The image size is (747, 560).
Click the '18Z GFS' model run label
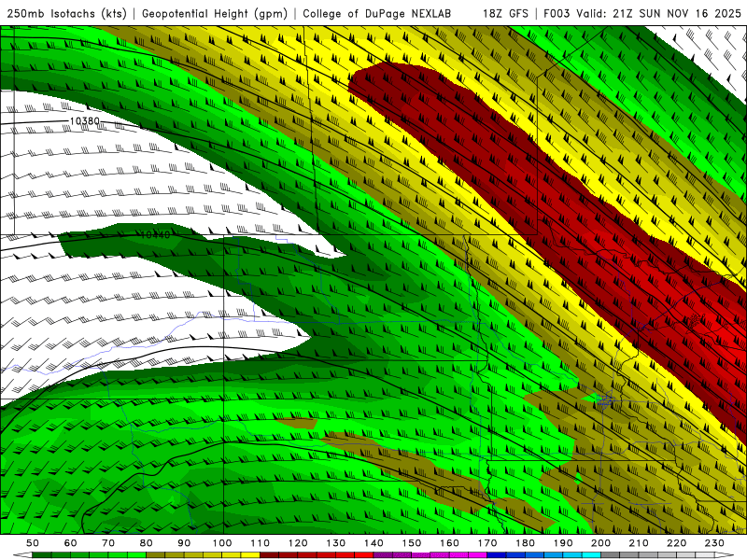click(x=505, y=13)
